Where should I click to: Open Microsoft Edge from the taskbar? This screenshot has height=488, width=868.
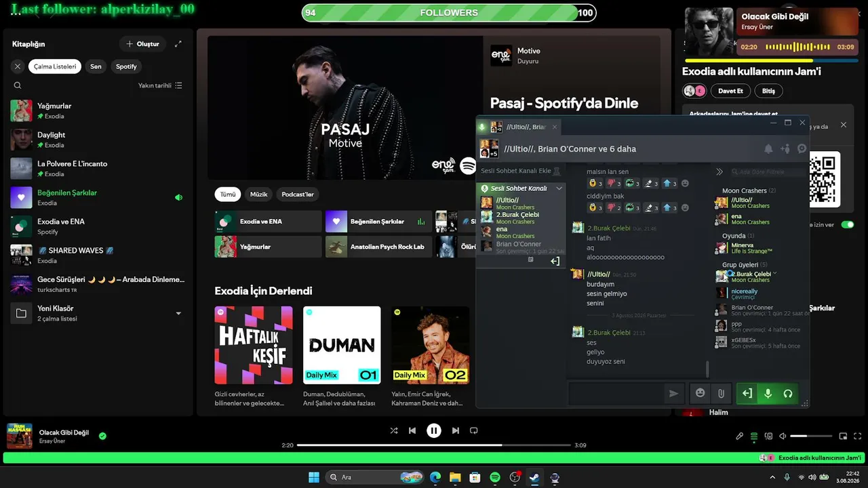tap(435, 477)
